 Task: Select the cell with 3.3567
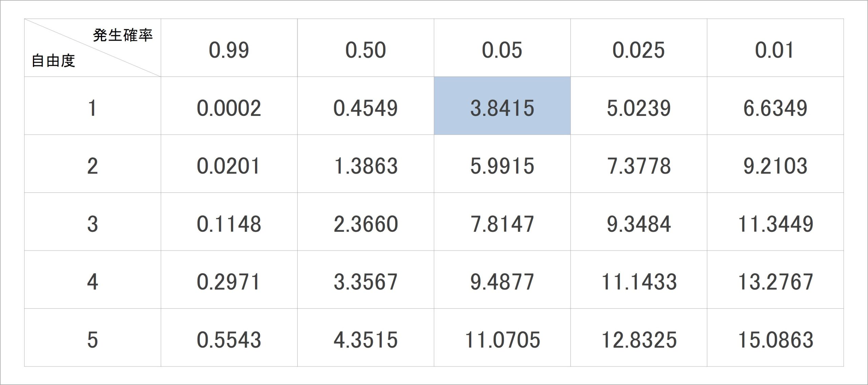(366, 280)
